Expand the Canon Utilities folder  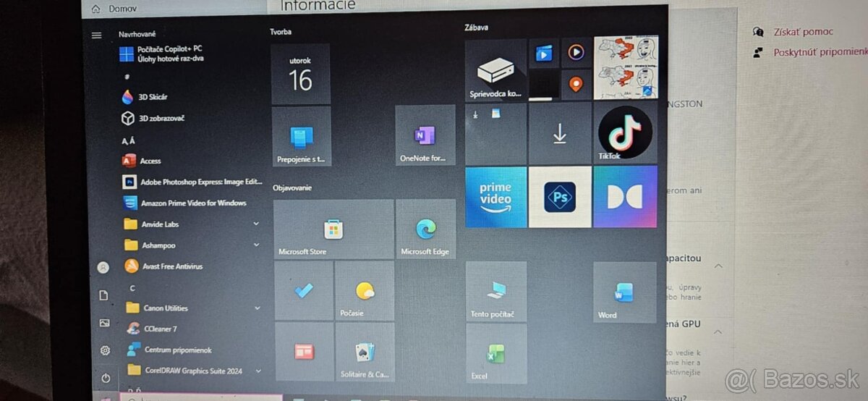[257, 308]
